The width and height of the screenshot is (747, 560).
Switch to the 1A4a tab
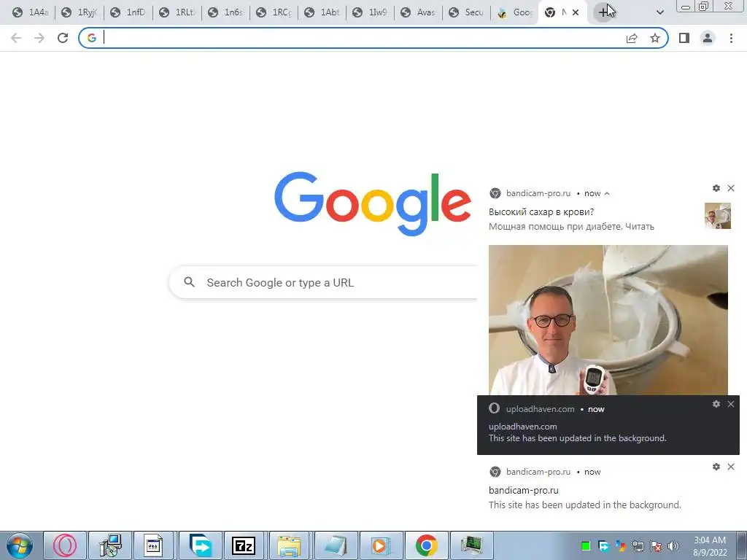pyautogui.click(x=30, y=12)
